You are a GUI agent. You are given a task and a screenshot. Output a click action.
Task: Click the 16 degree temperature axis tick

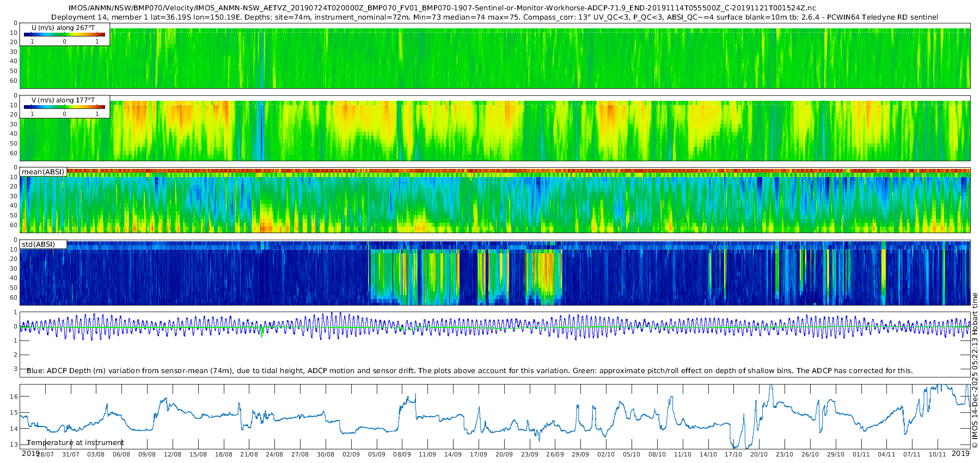coord(15,397)
